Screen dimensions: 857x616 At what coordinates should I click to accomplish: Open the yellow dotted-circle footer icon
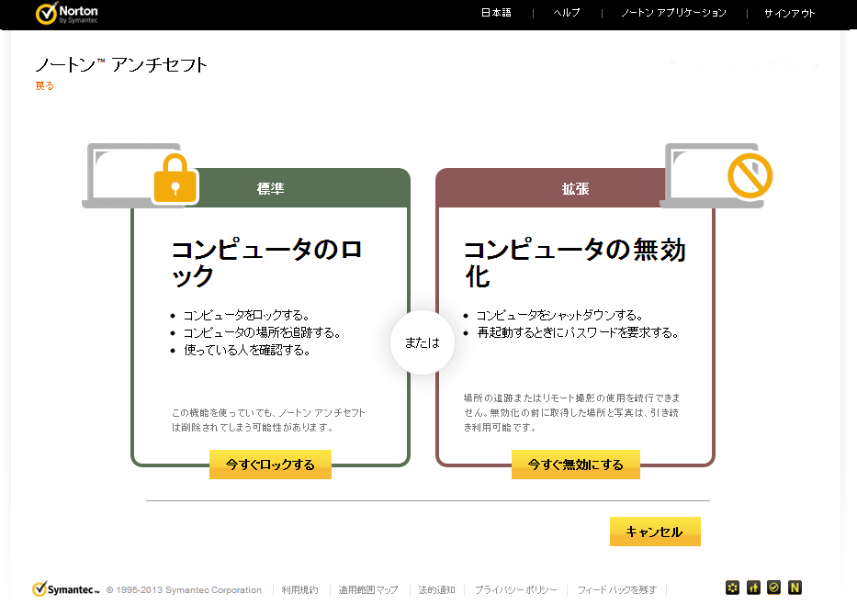tap(732, 588)
